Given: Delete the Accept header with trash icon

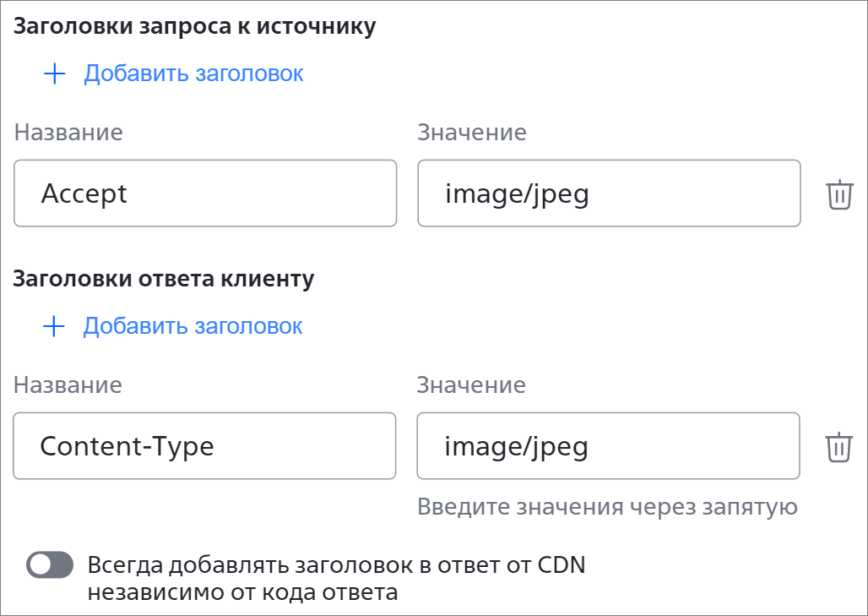Looking at the screenshot, I should pyautogui.click(x=840, y=194).
